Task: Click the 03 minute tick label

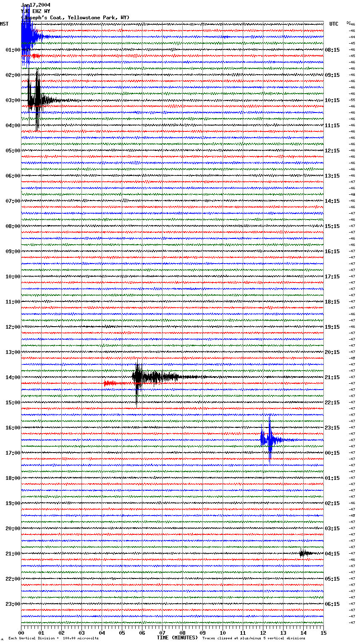Action: pos(82,632)
